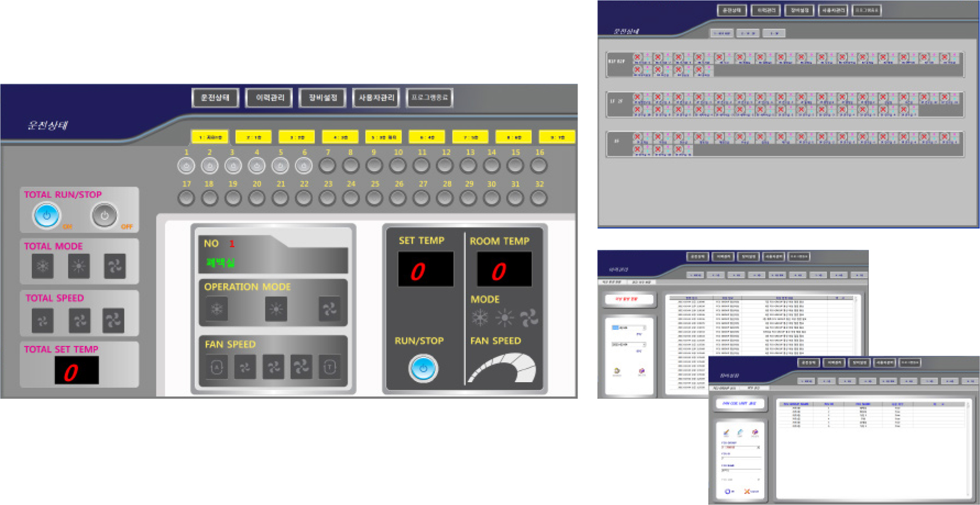Open the 이력관리 menu in main panel
The width and height of the screenshot is (980, 505).
point(269,97)
